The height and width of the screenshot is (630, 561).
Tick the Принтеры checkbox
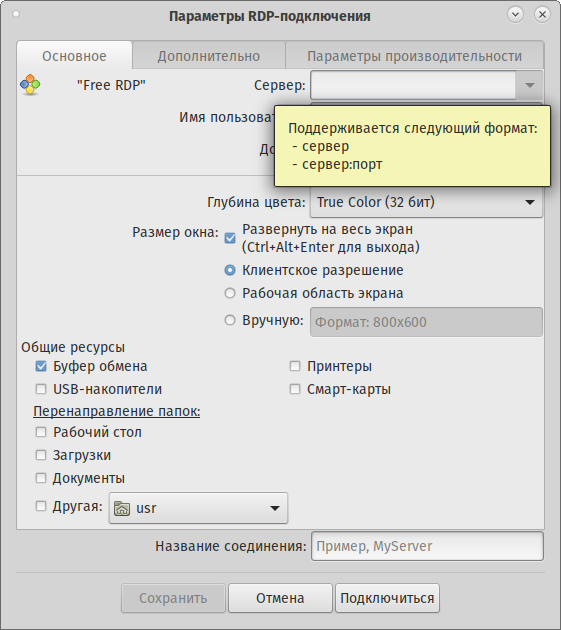tap(295, 366)
